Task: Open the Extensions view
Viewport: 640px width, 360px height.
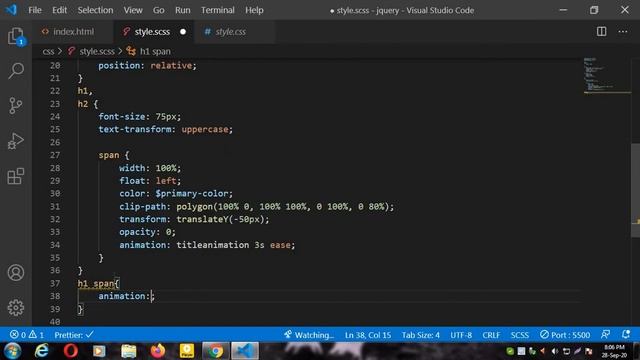Action: 16,176
